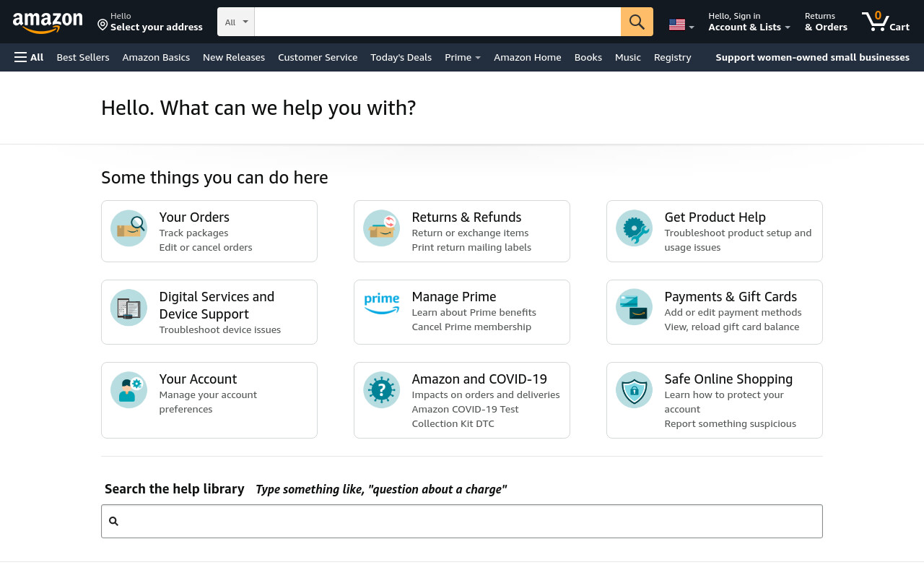Click Support women-owned small businesses link
The image size is (924, 578).
[x=812, y=57]
